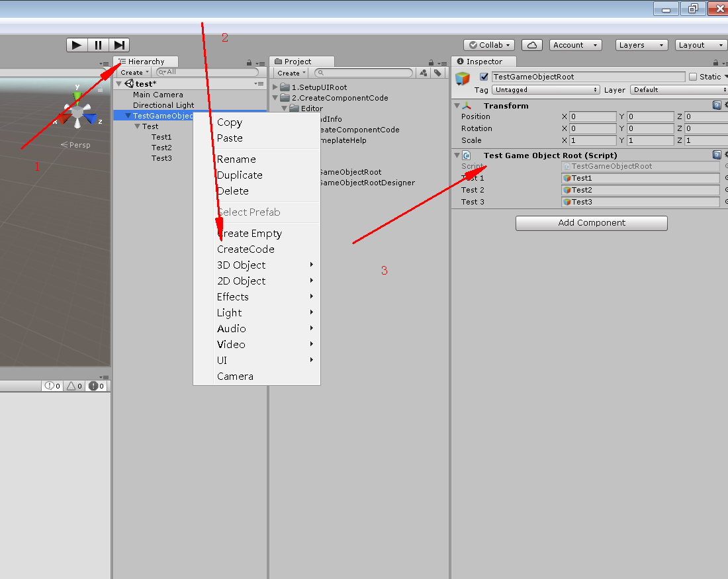Choose Paste from context menu
Screen dimensions: 728x579
coord(257,138)
